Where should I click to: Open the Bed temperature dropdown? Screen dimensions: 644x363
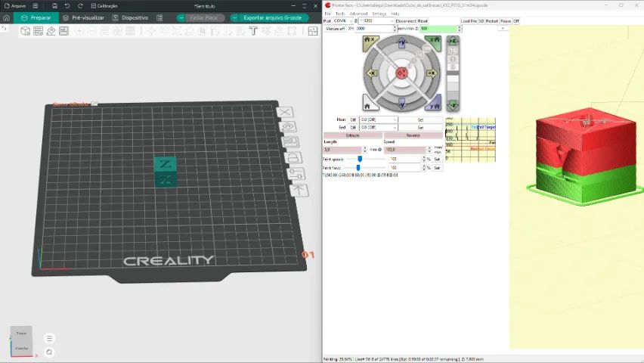[x=378, y=128]
